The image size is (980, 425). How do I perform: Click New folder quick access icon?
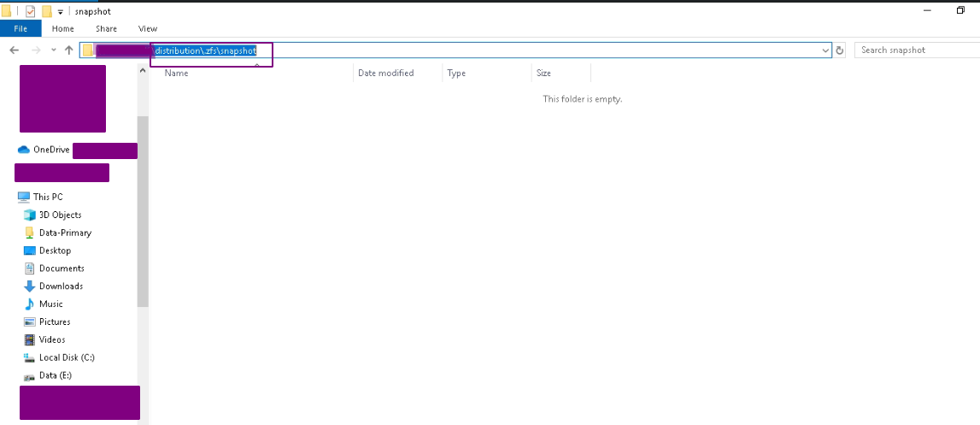[x=47, y=11]
